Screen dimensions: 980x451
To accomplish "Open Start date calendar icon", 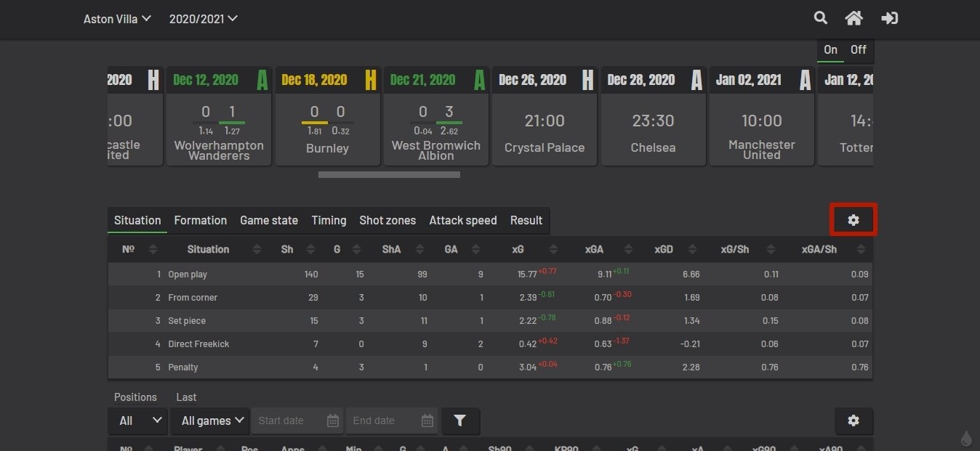I will [333, 420].
